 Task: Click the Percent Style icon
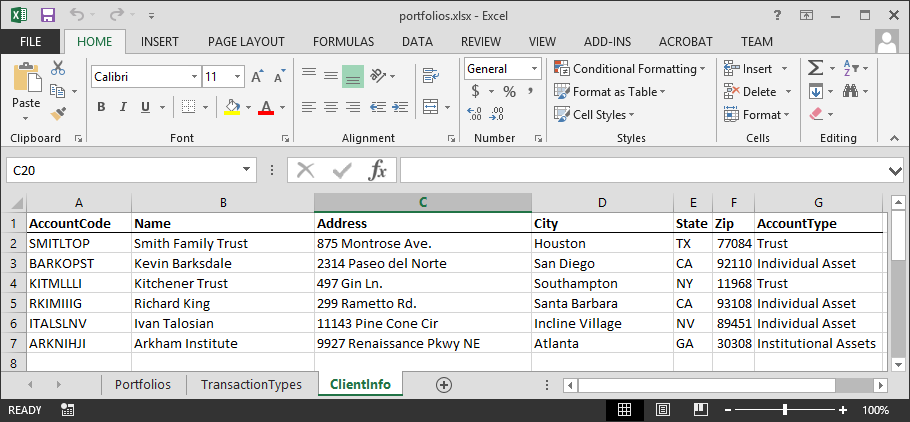(x=509, y=92)
